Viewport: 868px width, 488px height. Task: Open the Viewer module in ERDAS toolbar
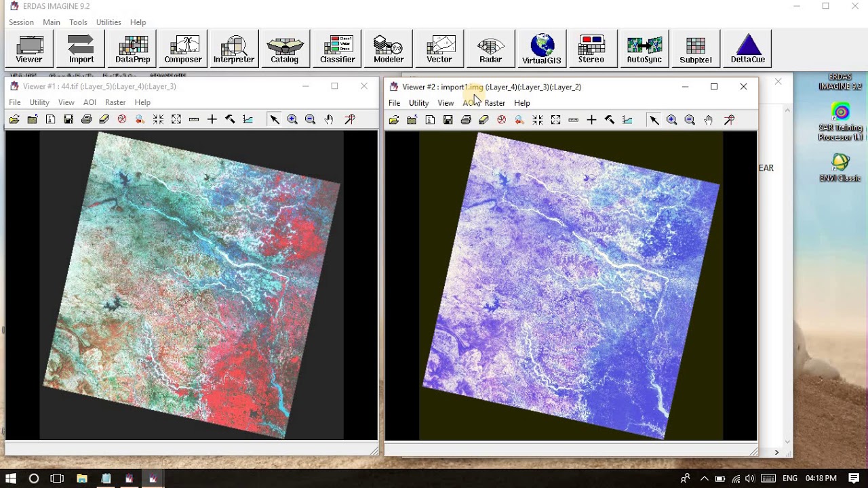tap(29, 49)
